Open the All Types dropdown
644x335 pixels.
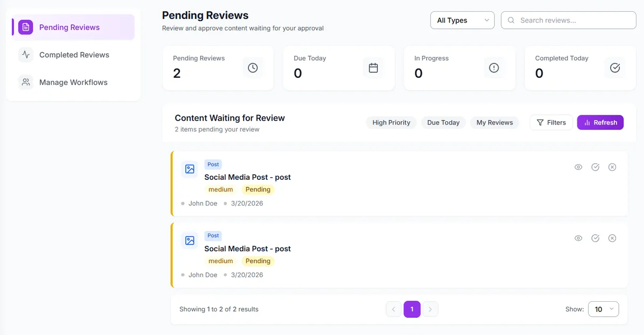(462, 20)
